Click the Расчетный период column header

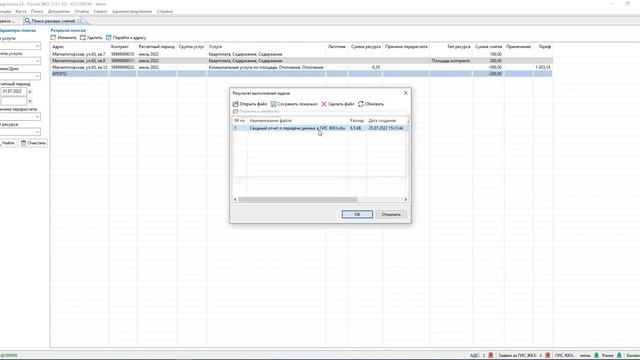tap(157, 47)
